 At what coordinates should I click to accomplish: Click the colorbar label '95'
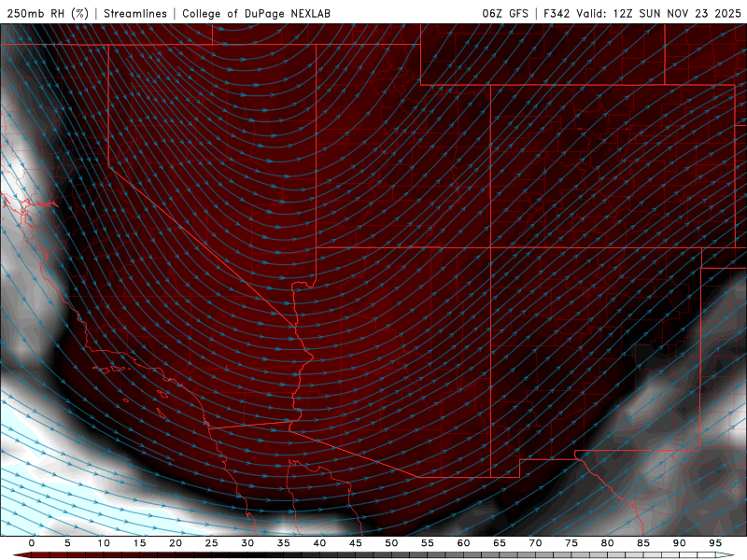(715, 543)
